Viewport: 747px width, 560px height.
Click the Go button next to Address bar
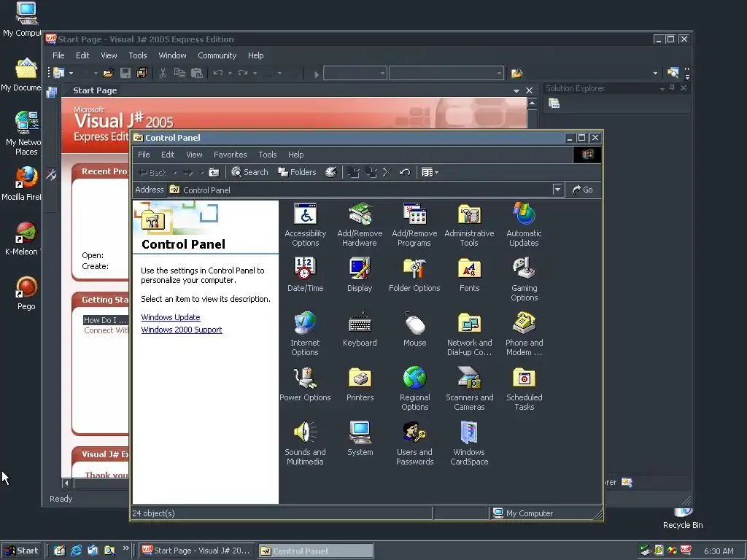coord(583,190)
